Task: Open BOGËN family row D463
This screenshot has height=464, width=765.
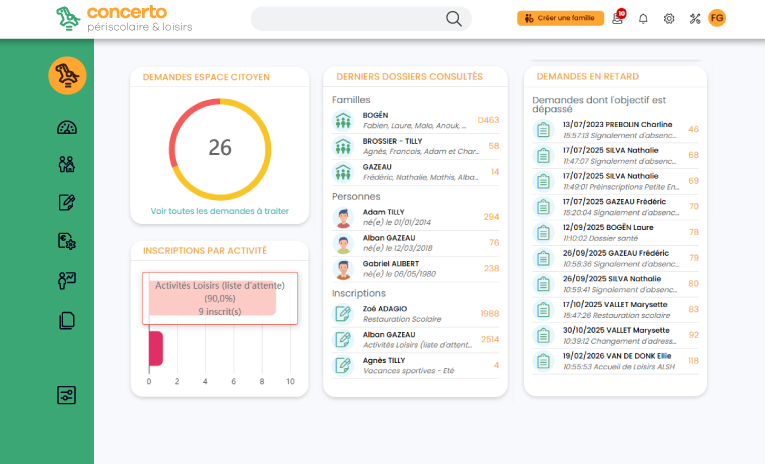Action: click(x=415, y=121)
